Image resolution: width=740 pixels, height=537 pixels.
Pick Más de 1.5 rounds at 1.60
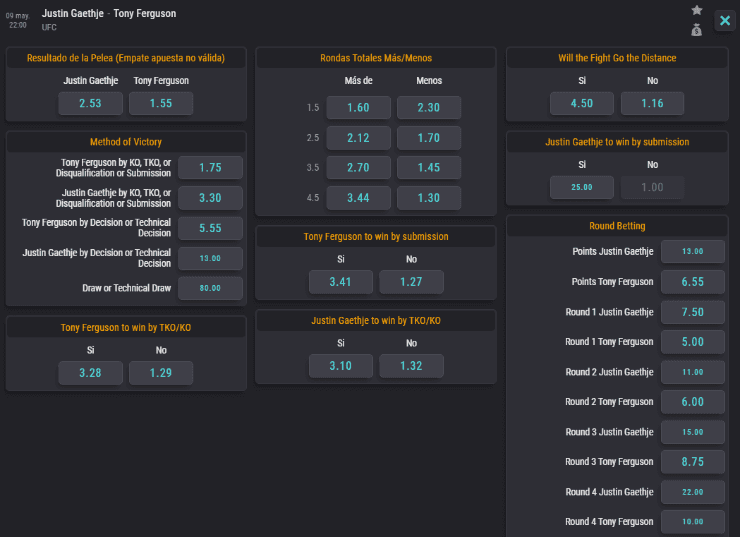pos(357,108)
